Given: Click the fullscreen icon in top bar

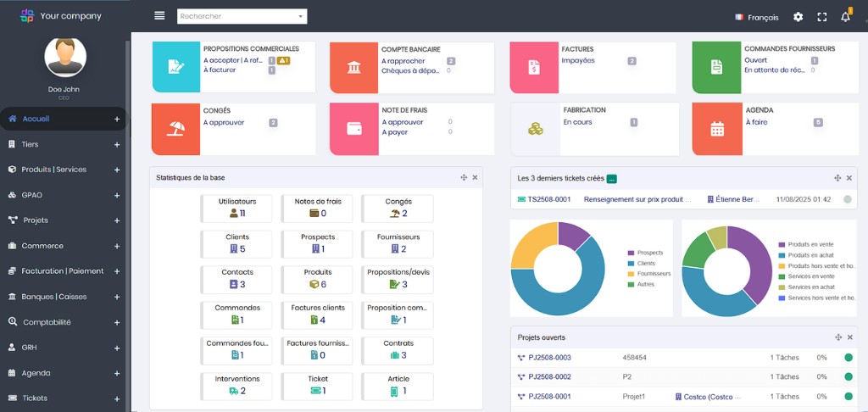Looking at the screenshot, I should coord(821,17).
